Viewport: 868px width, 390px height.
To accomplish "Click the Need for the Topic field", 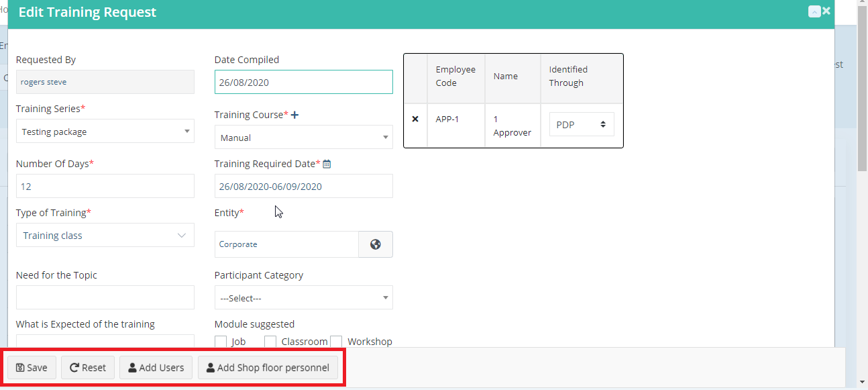I will pos(105,297).
